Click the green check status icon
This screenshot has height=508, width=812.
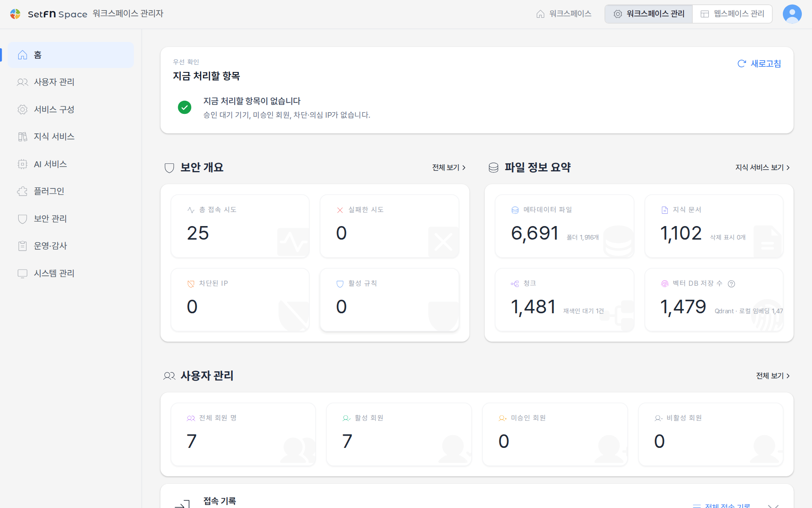click(x=184, y=108)
